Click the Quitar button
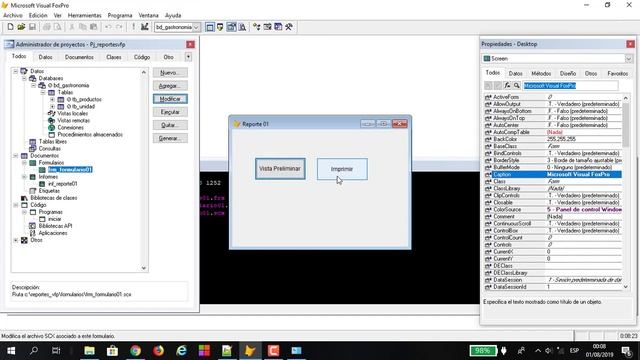 point(170,125)
